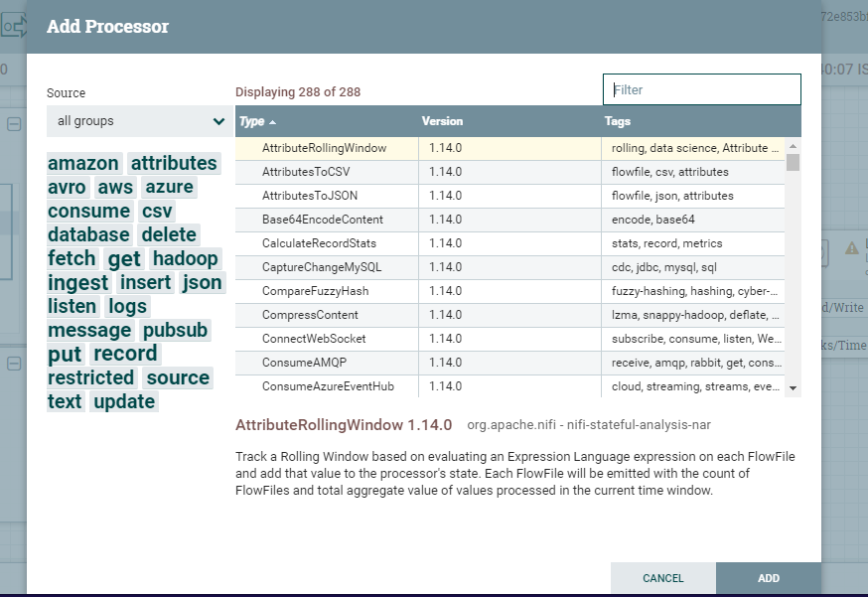Filter by the 'database' tag
Viewport: 868px width, 597px height.
(x=88, y=234)
